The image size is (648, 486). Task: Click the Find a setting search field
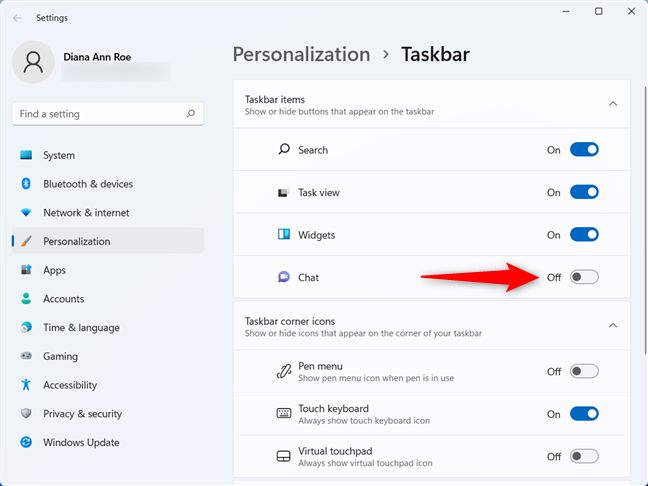point(108,114)
